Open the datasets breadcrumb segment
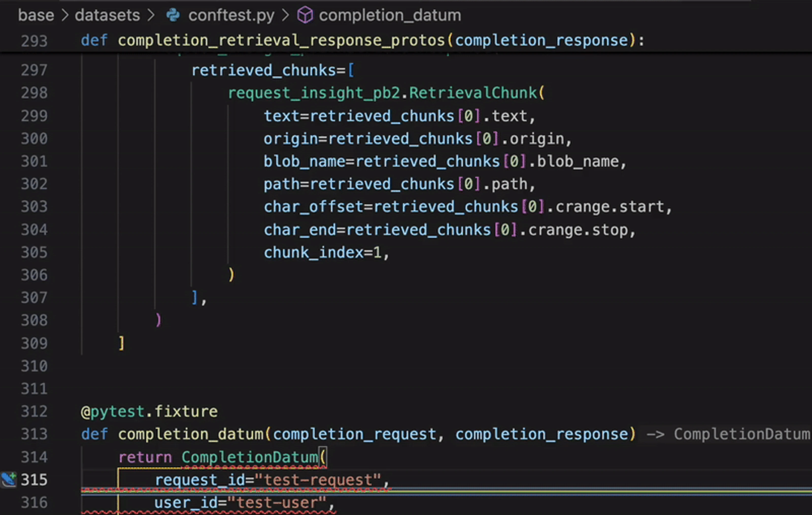812x515 pixels. click(x=107, y=15)
